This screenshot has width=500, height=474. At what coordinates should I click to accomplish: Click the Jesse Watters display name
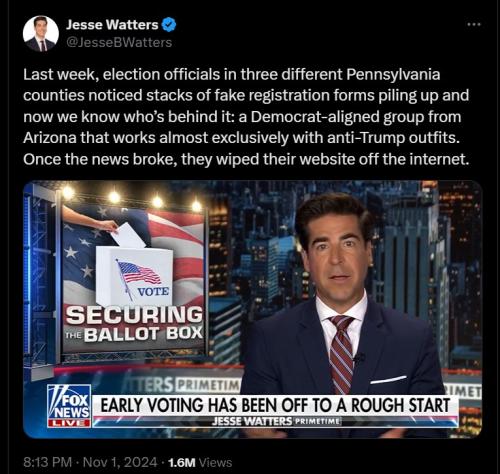point(112,25)
